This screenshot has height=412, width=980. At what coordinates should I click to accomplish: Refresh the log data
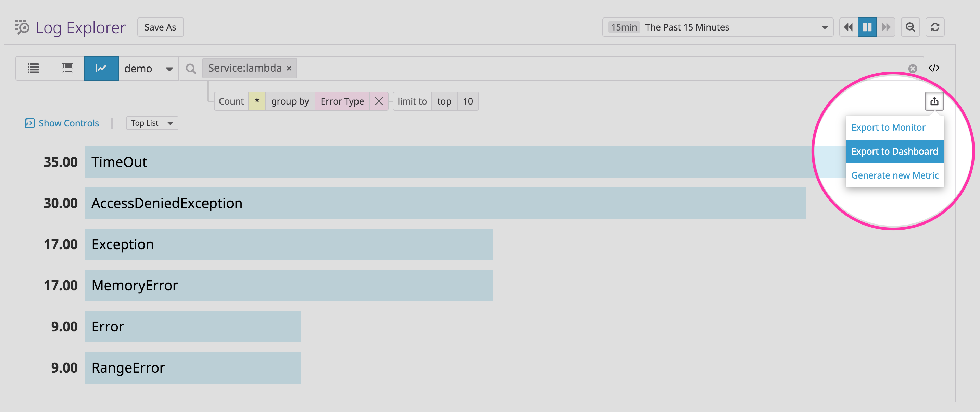(x=935, y=27)
